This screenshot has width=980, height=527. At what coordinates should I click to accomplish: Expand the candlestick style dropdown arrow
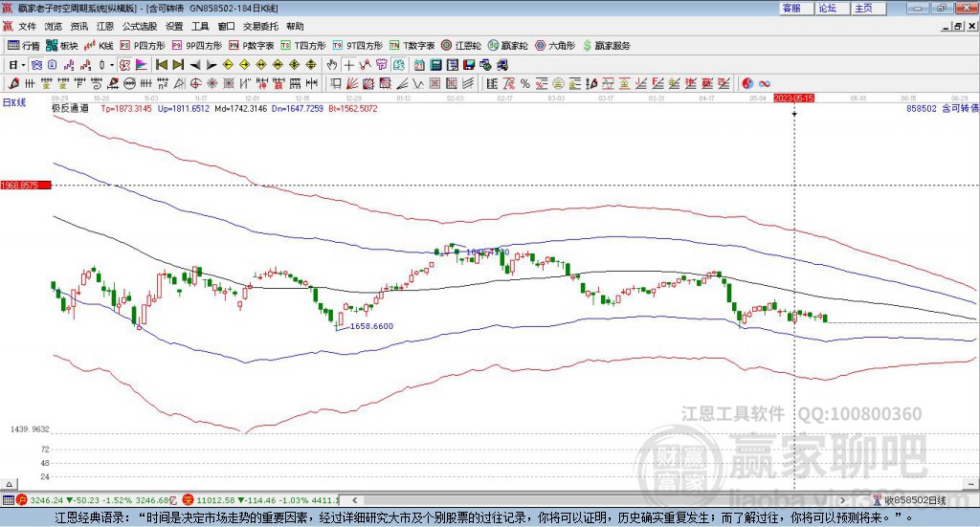pyautogui.click(x=112, y=65)
